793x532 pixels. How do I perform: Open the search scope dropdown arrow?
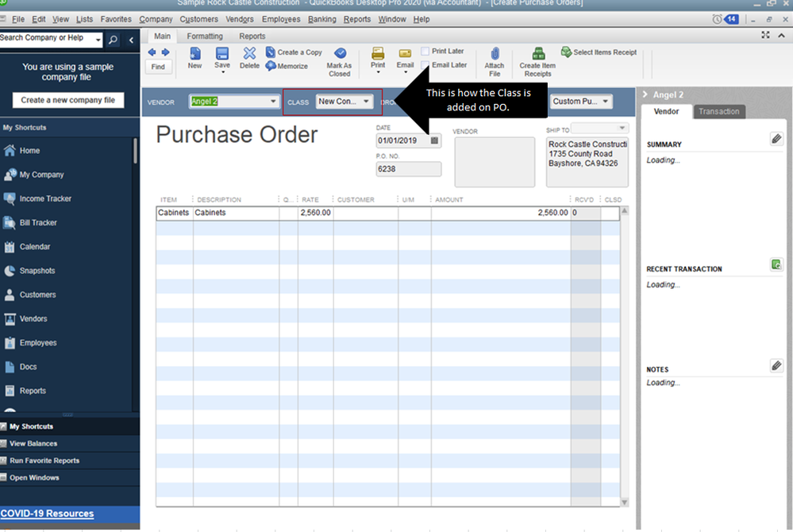[x=98, y=40]
